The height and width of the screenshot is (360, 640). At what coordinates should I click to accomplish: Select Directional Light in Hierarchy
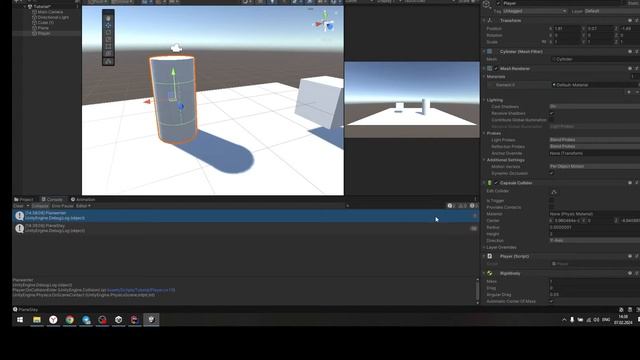[53, 18]
